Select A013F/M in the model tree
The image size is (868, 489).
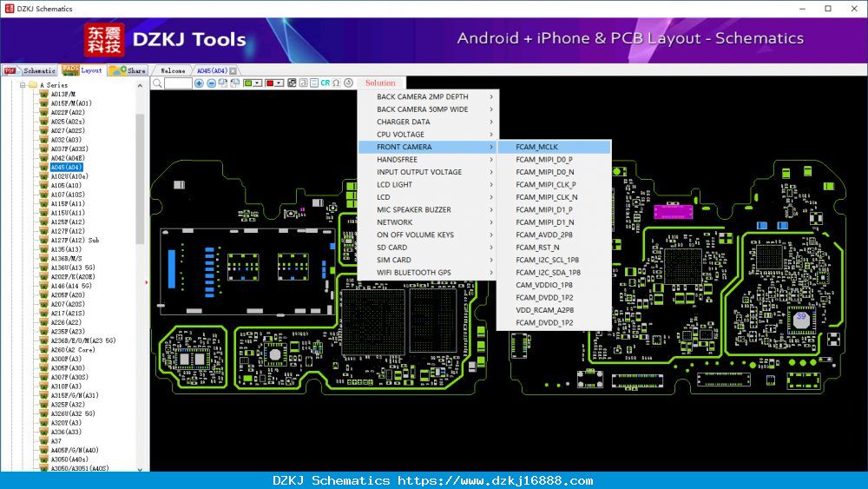[x=63, y=94]
